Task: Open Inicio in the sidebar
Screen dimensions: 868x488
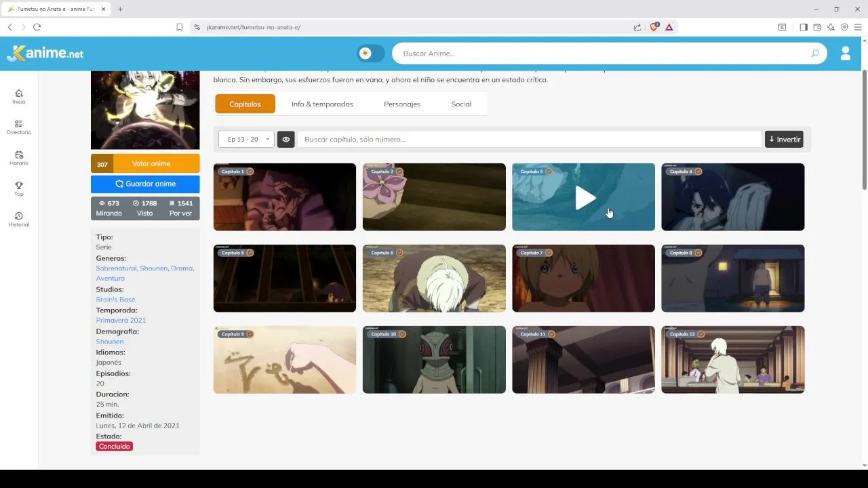Action: 19,97
